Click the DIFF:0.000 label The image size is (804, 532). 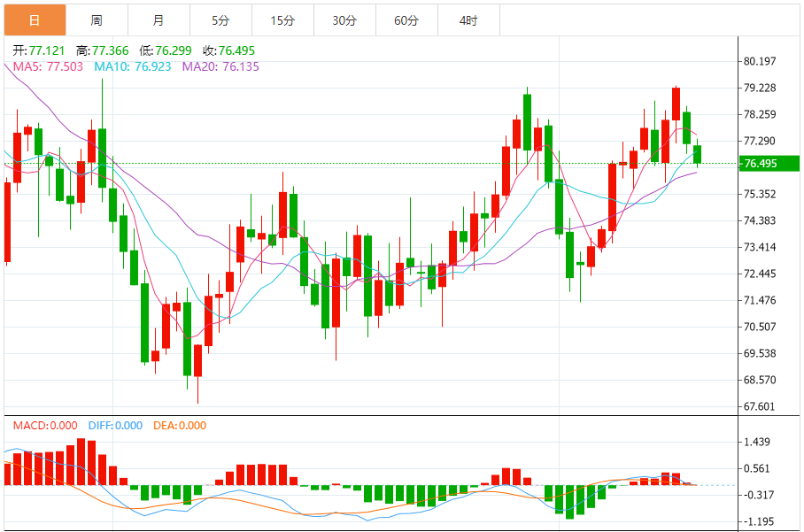coord(115,426)
